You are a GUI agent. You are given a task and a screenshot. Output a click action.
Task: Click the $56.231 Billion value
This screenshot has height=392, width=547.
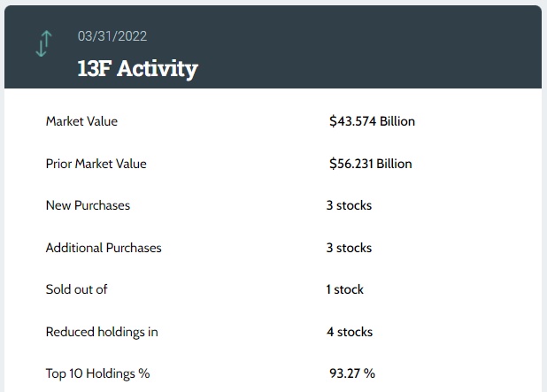tap(370, 164)
